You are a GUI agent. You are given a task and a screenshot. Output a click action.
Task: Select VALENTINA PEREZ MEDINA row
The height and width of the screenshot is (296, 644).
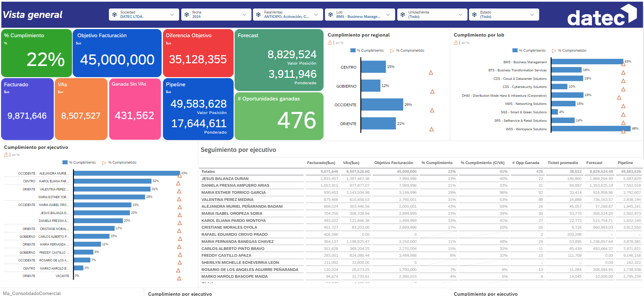point(421,200)
